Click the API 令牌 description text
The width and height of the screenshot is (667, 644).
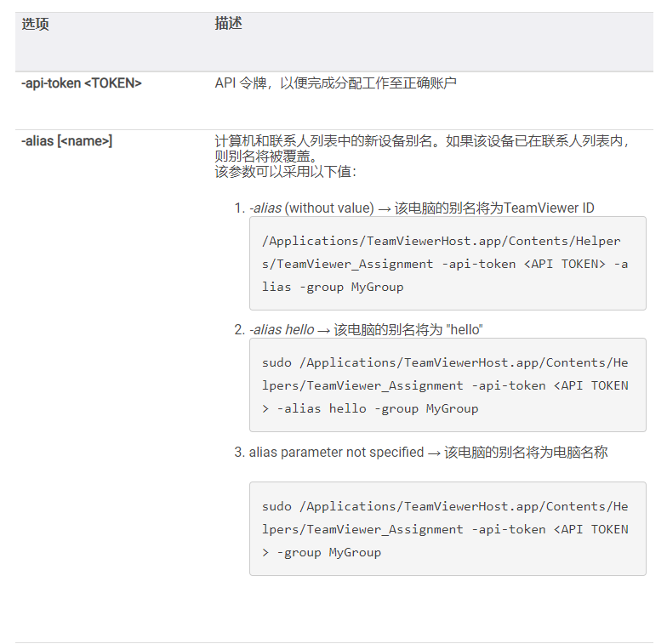pos(335,83)
